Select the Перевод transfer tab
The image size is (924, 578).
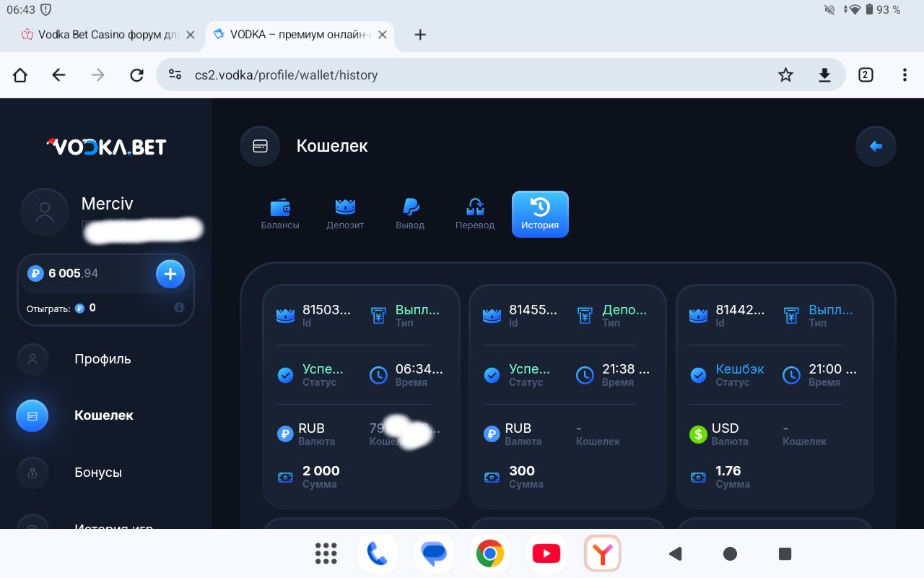point(475,214)
